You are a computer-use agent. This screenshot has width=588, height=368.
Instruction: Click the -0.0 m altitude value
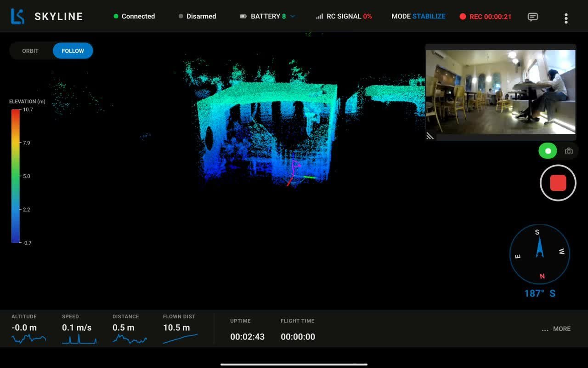coord(24,328)
